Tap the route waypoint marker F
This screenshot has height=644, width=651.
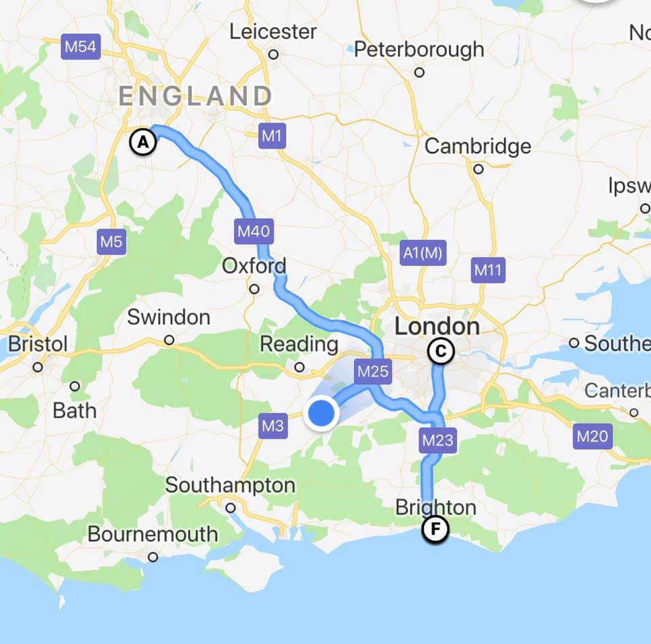click(x=435, y=529)
